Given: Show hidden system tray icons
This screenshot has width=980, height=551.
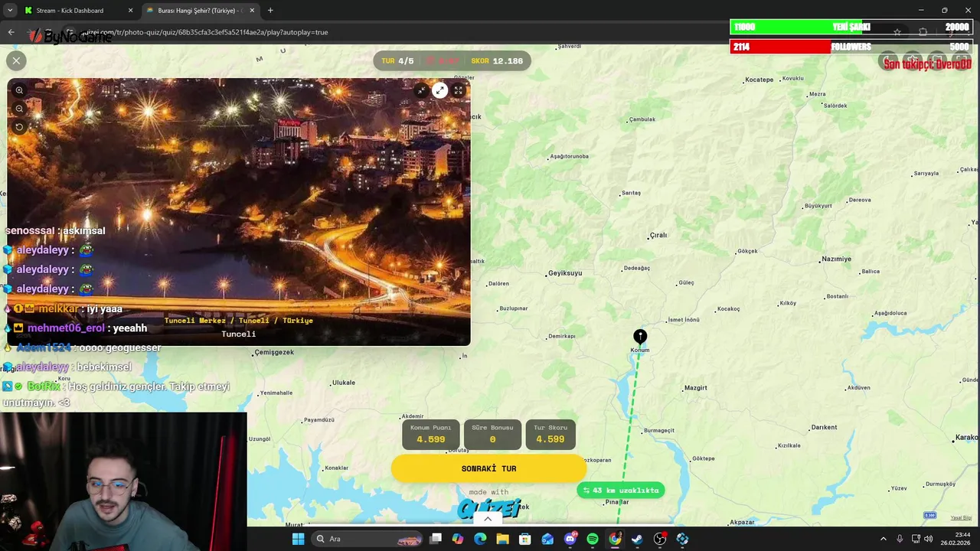Looking at the screenshot, I should tap(883, 539).
